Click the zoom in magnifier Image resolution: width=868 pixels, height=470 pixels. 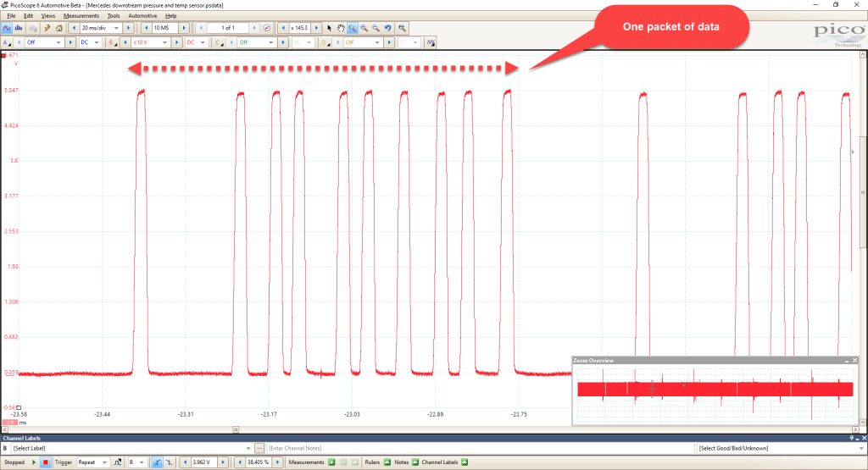364,28
